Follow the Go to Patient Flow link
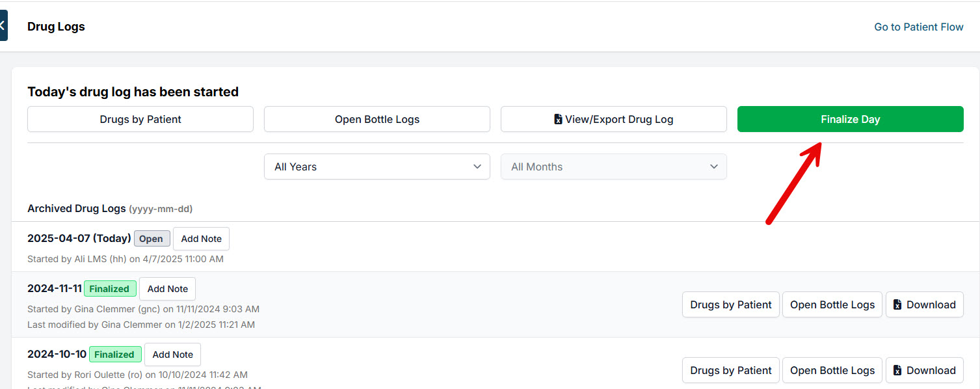Screen dimensions: 980x389 click(x=918, y=27)
